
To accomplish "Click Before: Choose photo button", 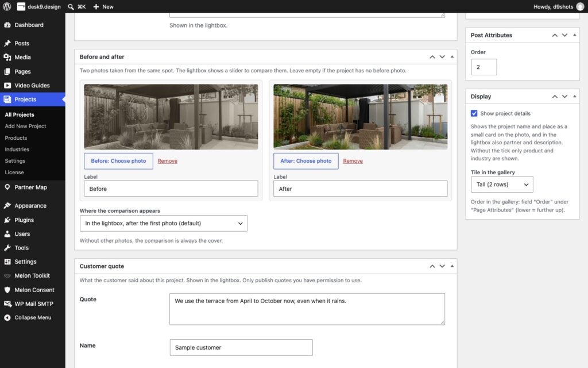I will point(118,161).
